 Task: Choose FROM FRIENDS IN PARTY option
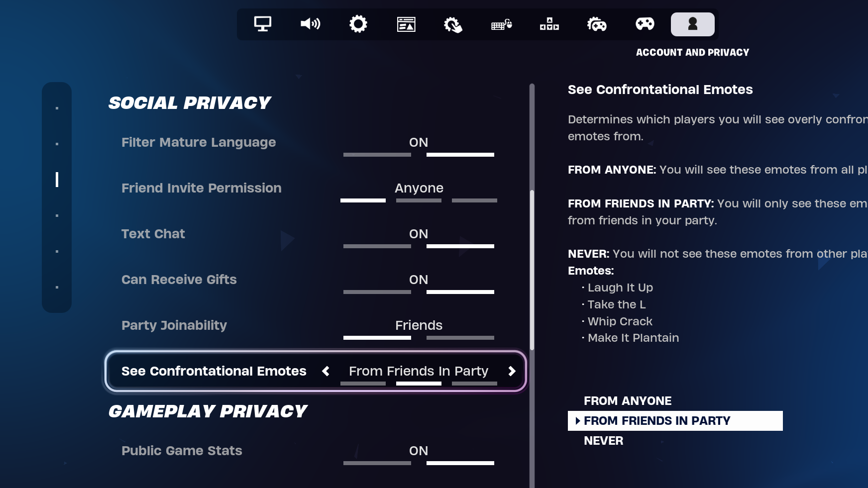(657, 421)
